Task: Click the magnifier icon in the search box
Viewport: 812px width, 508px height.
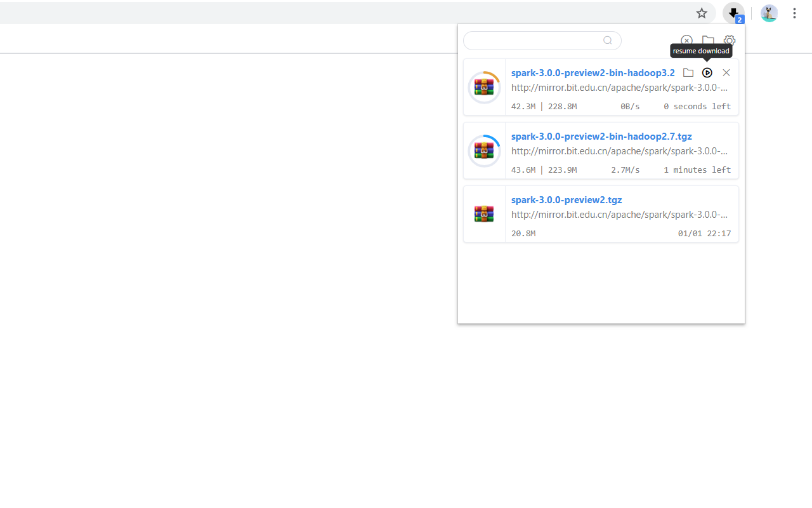Action: pyautogui.click(x=608, y=41)
